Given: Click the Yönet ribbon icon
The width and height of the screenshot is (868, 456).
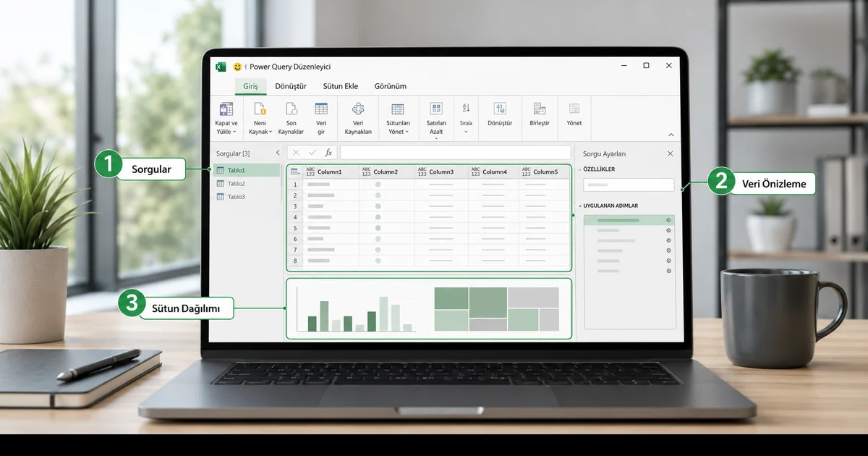Looking at the screenshot, I should 574,109.
